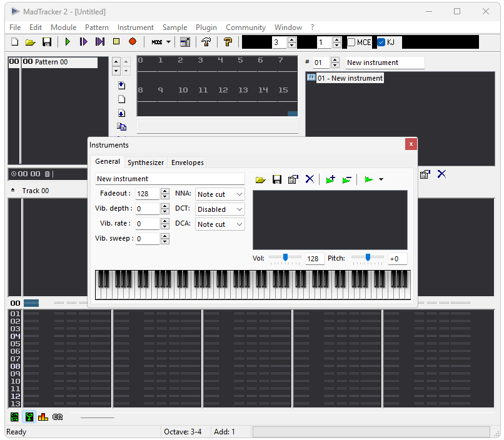Stop playback with the yellow square button

tap(116, 41)
